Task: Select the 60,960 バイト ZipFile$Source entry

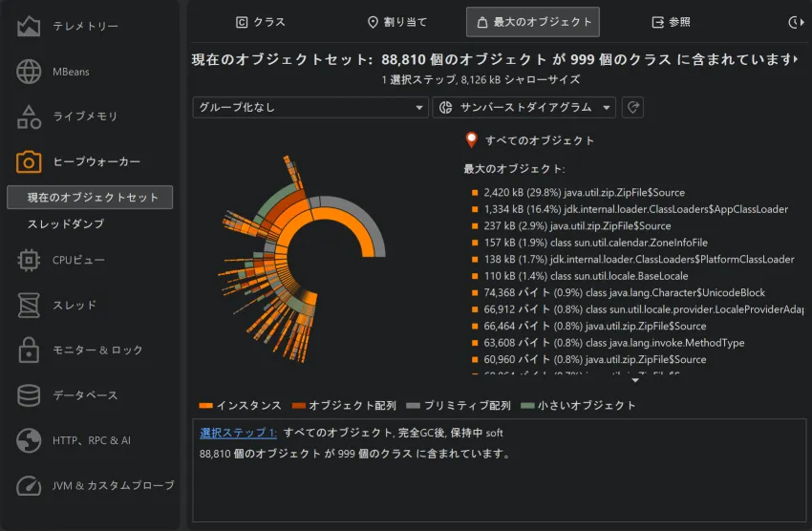Action: pyautogui.click(x=588, y=359)
